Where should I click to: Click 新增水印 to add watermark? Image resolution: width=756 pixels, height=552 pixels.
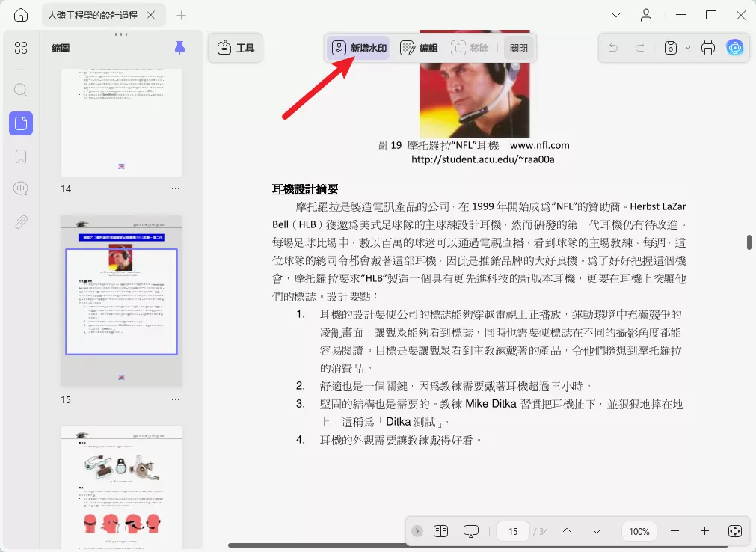[358, 48]
